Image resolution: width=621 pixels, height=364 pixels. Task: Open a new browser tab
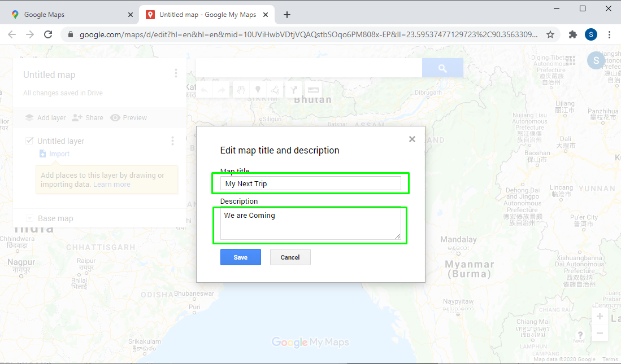tap(287, 15)
